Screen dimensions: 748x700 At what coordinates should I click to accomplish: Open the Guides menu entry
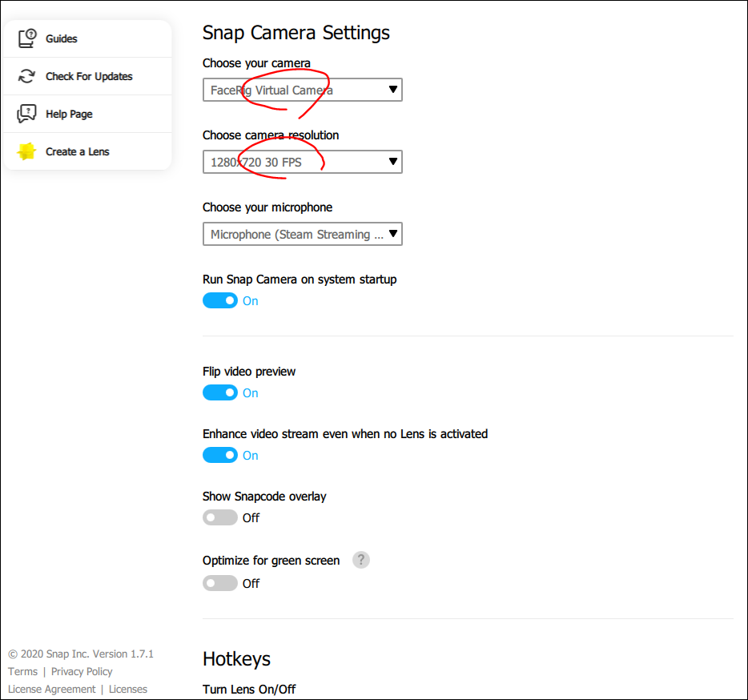click(x=87, y=38)
